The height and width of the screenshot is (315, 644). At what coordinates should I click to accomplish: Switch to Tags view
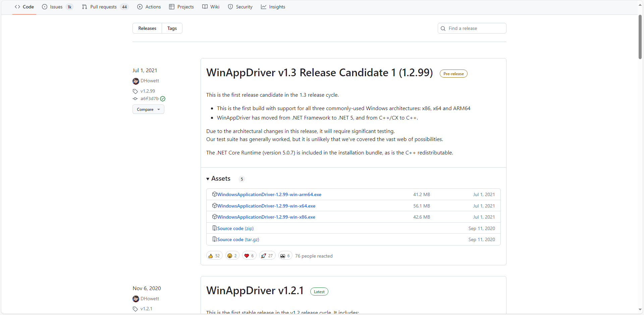point(172,28)
